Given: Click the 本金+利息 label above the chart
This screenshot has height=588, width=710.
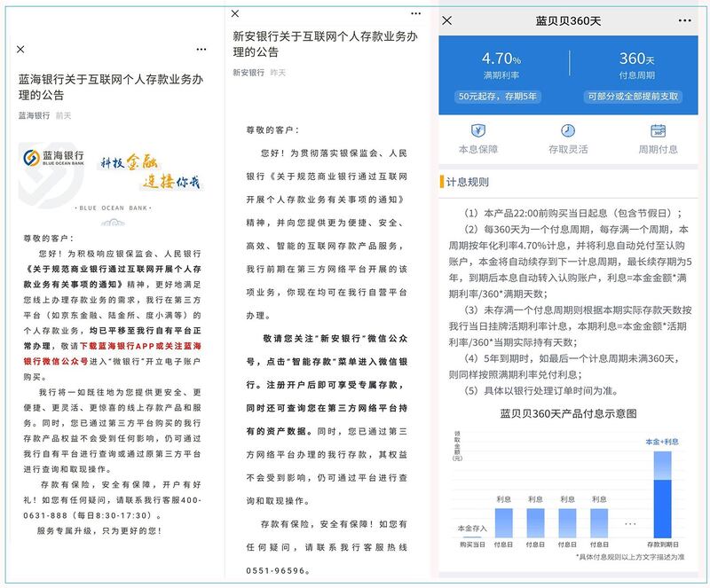Looking at the screenshot, I should point(662,442).
